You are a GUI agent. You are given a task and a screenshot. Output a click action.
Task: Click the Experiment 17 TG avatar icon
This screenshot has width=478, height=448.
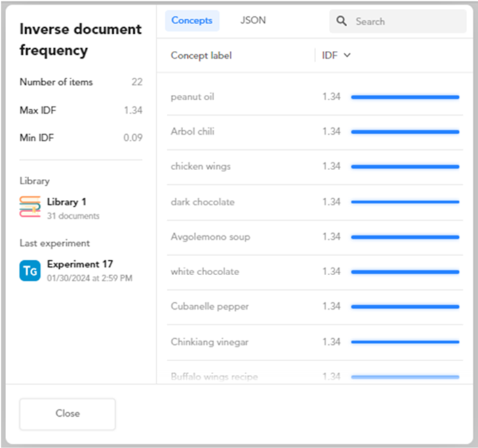31,270
